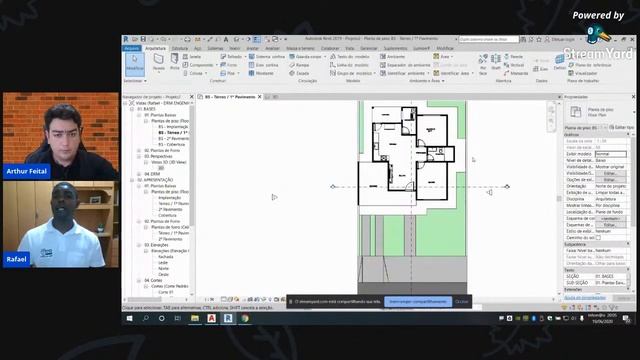Toggle thin lines in quick access toolbar

256,39
